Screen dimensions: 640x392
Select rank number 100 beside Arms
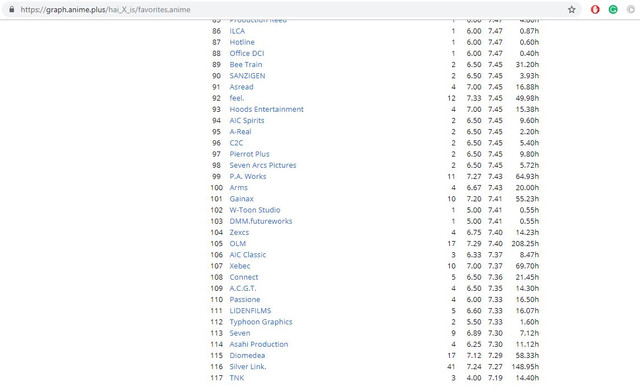click(x=217, y=188)
